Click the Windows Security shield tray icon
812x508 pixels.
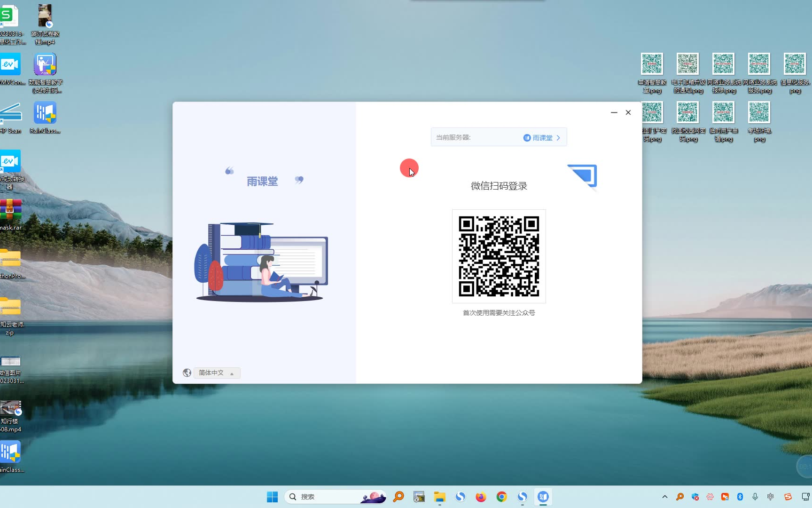point(695,497)
